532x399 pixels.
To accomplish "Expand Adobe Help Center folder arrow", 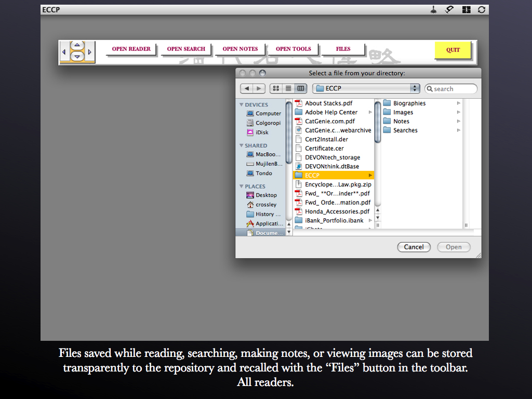I will [x=370, y=112].
